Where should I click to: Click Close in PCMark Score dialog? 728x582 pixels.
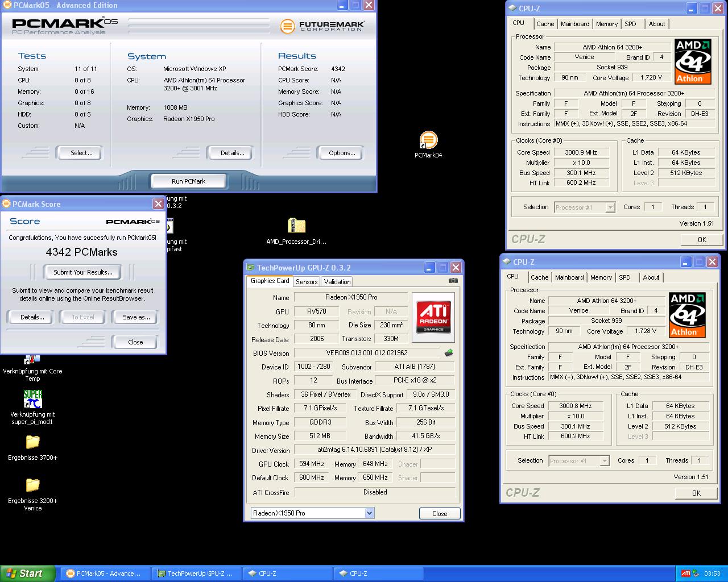pos(135,342)
